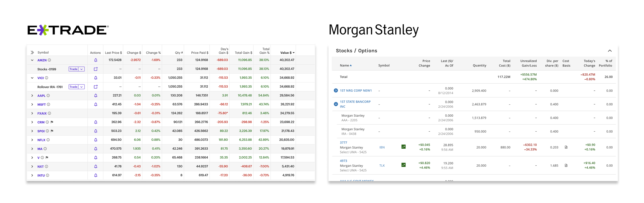
Task: Open the NXT symbol link
Action: click(40, 167)
